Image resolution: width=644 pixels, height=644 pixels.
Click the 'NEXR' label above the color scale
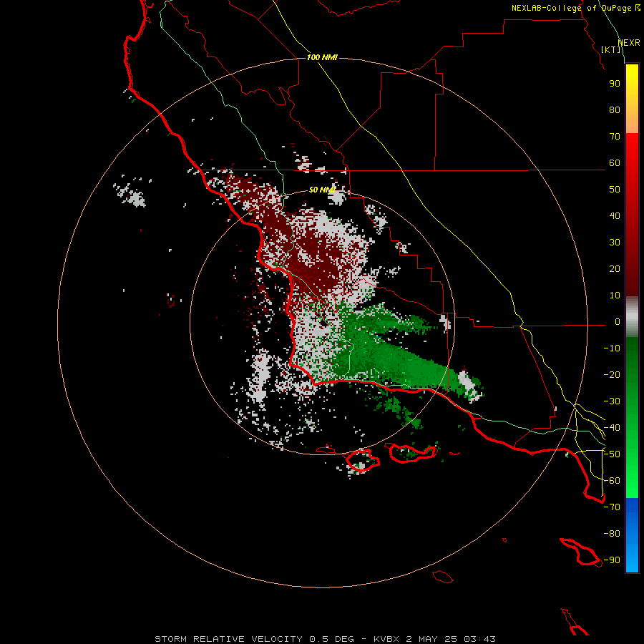click(x=629, y=43)
